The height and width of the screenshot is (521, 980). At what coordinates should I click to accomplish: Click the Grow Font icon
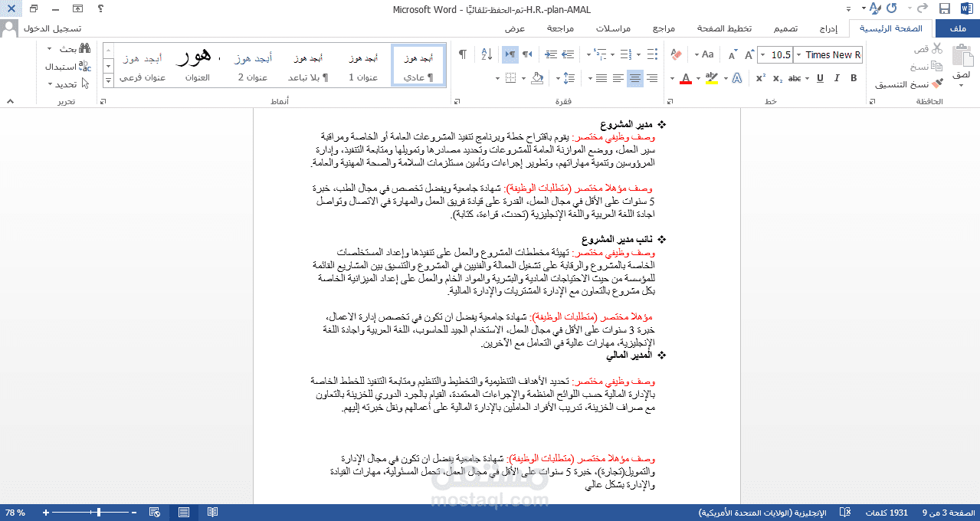pos(750,54)
